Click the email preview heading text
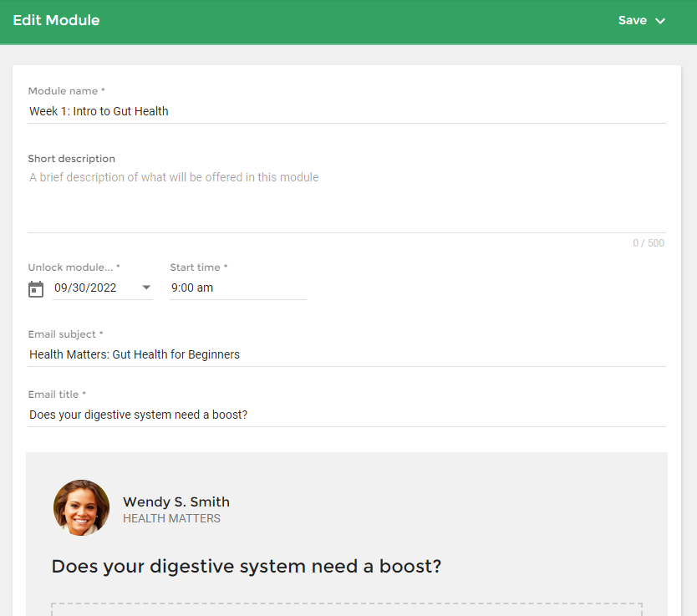697x616 pixels. coord(247,566)
